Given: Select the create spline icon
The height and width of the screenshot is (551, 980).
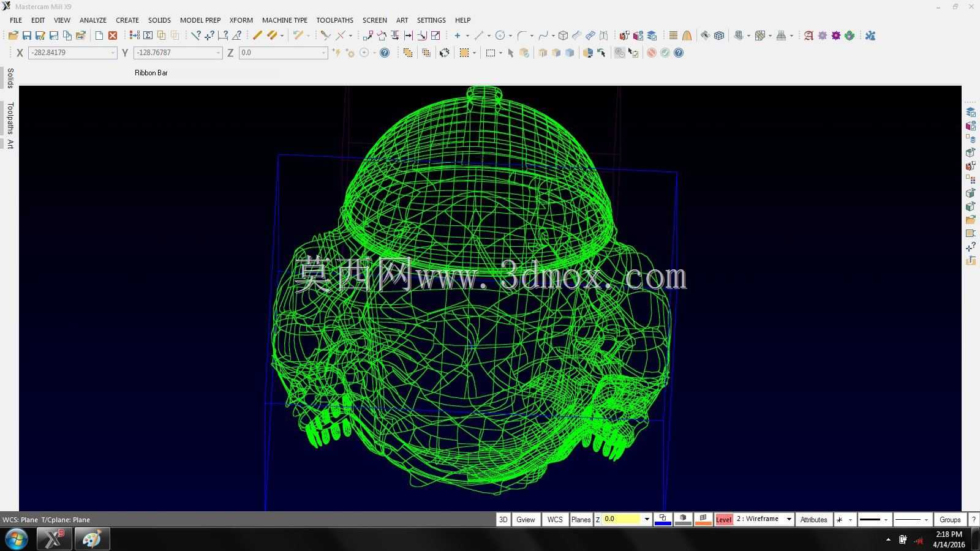Looking at the screenshot, I should 543,36.
